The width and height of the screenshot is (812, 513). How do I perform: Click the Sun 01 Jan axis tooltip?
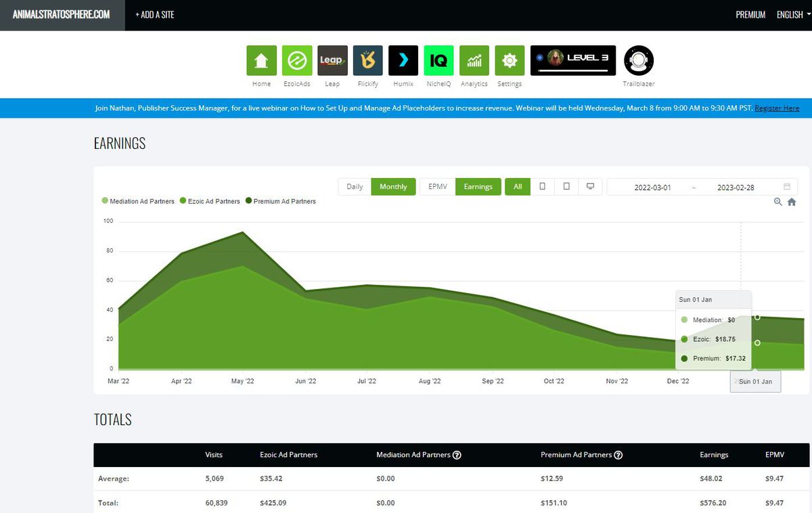(755, 382)
